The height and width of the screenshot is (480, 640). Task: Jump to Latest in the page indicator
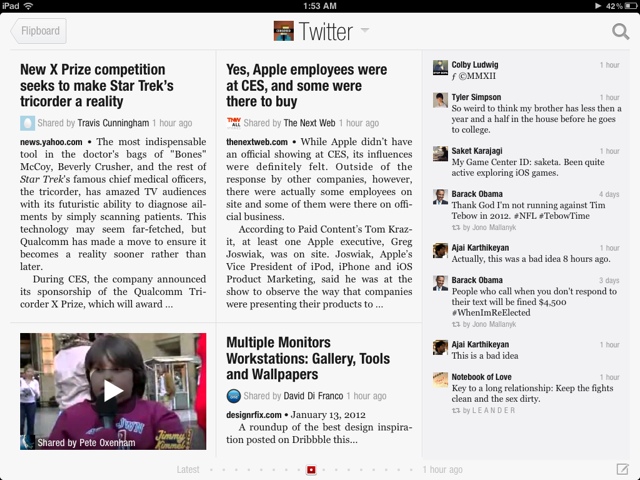tap(188, 469)
